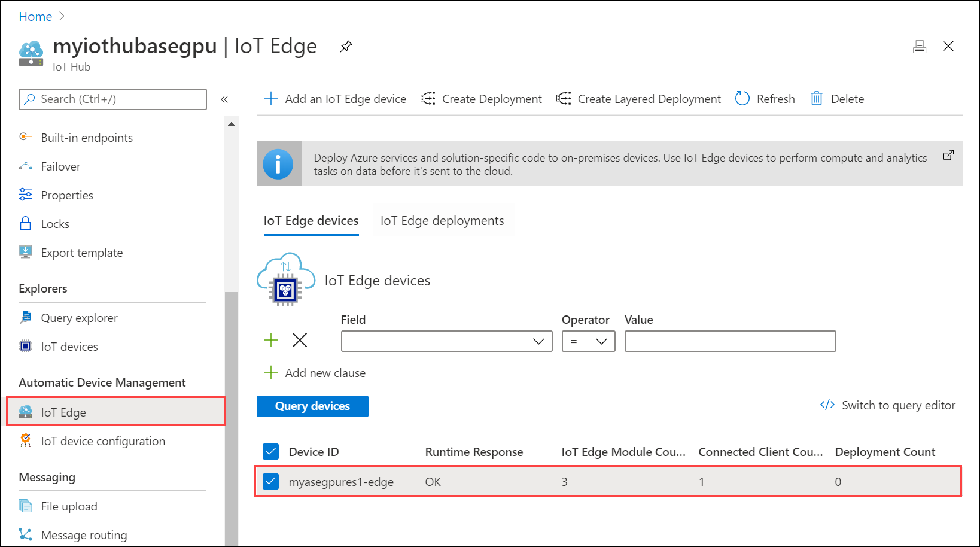Type a value in the Value field
This screenshot has width=980, height=547.
(x=730, y=341)
